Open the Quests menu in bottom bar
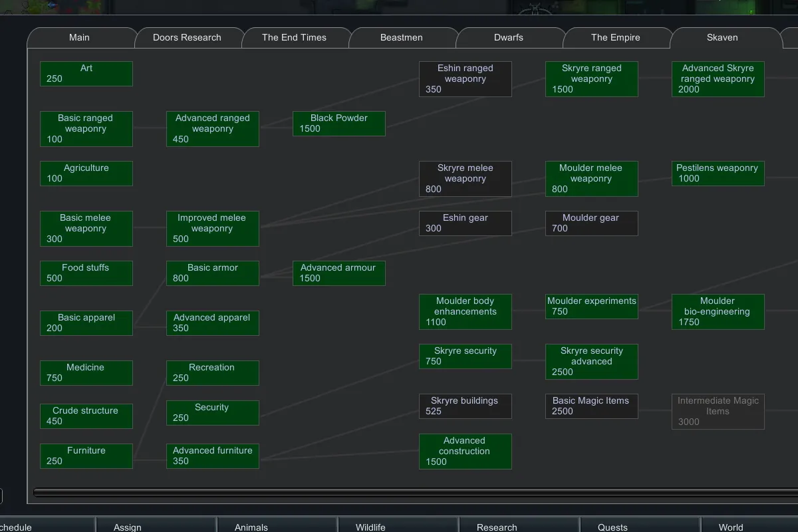Screen dimensions: 798x532 pos(612,527)
